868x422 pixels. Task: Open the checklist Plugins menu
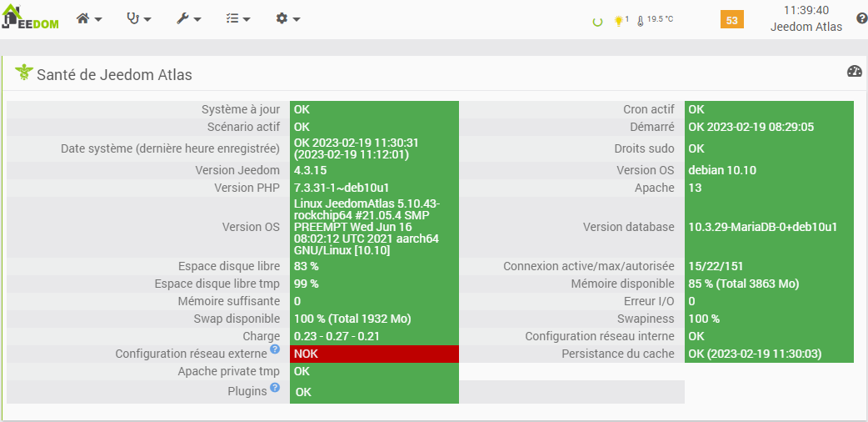click(238, 18)
